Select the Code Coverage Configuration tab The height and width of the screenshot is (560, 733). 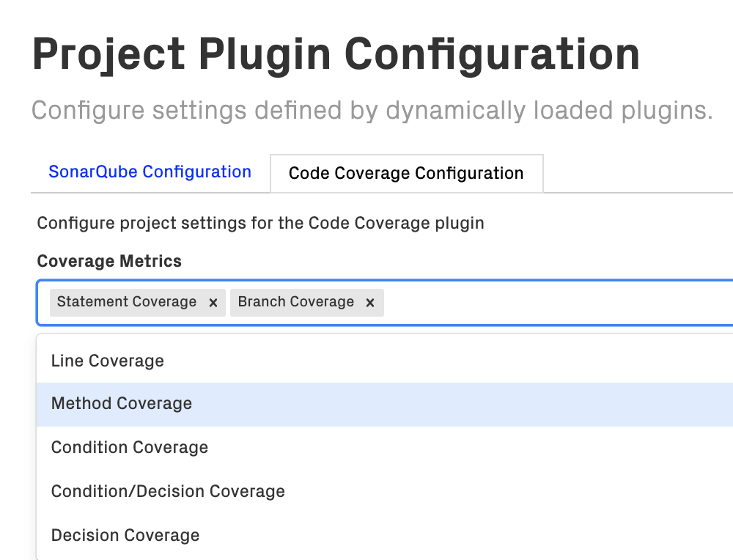406,174
